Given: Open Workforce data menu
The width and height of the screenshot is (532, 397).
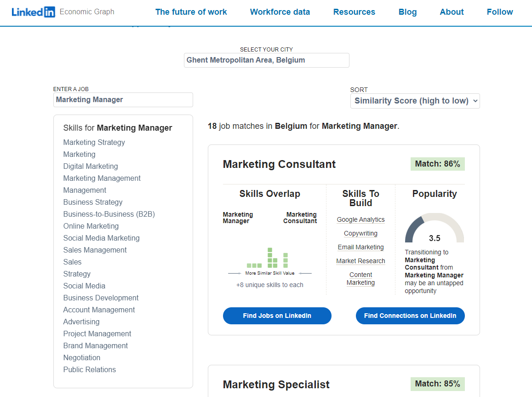Looking at the screenshot, I should (x=280, y=12).
